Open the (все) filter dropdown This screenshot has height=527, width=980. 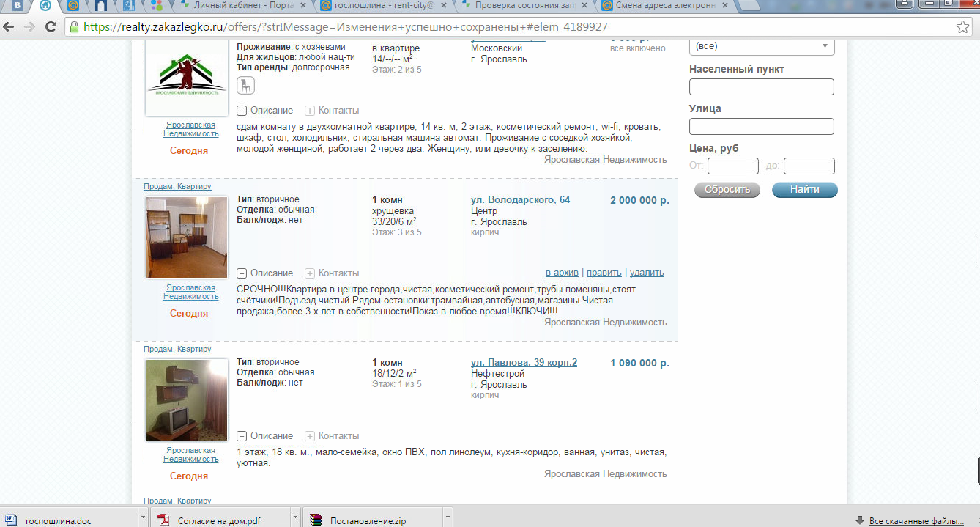pos(761,46)
